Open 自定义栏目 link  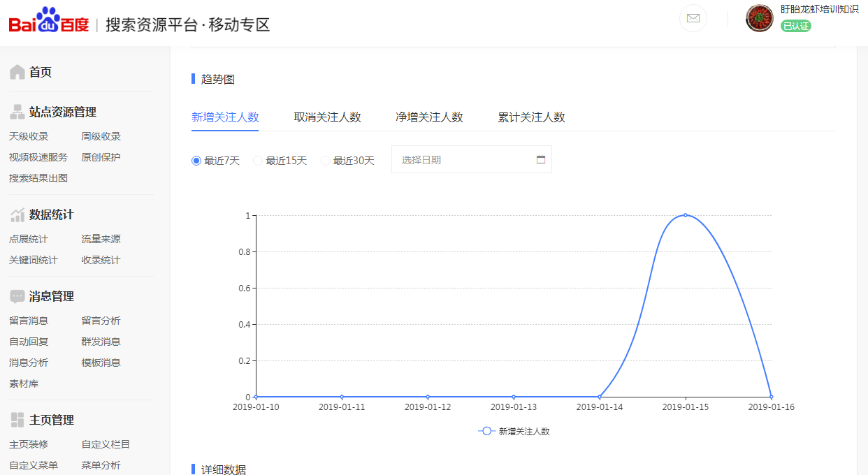pyautogui.click(x=106, y=444)
